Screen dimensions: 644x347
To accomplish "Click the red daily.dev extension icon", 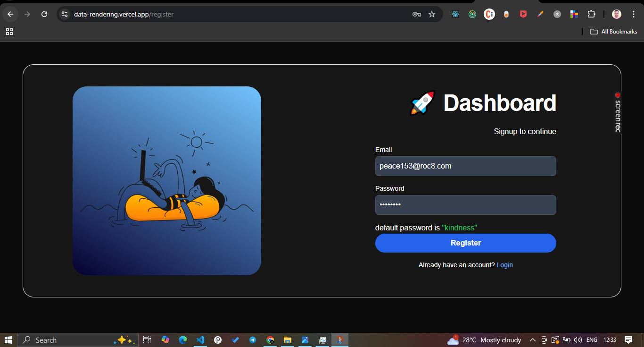I will point(523,14).
